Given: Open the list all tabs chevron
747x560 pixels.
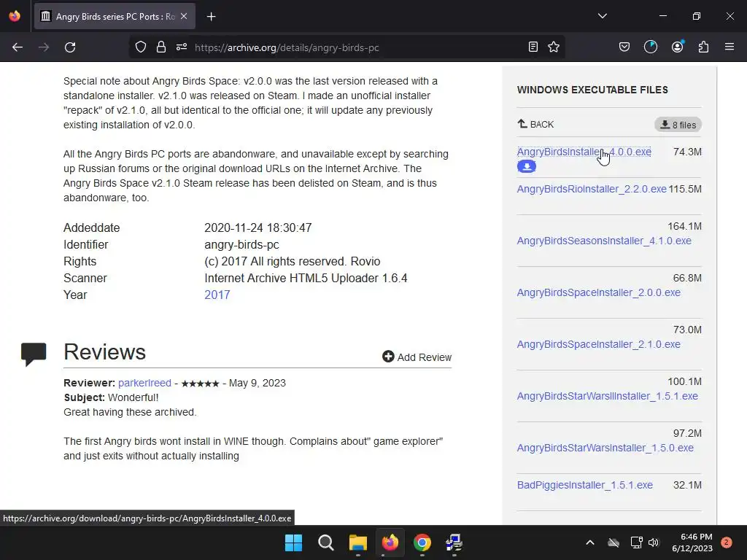Looking at the screenshot, I should tap(602, 16).
